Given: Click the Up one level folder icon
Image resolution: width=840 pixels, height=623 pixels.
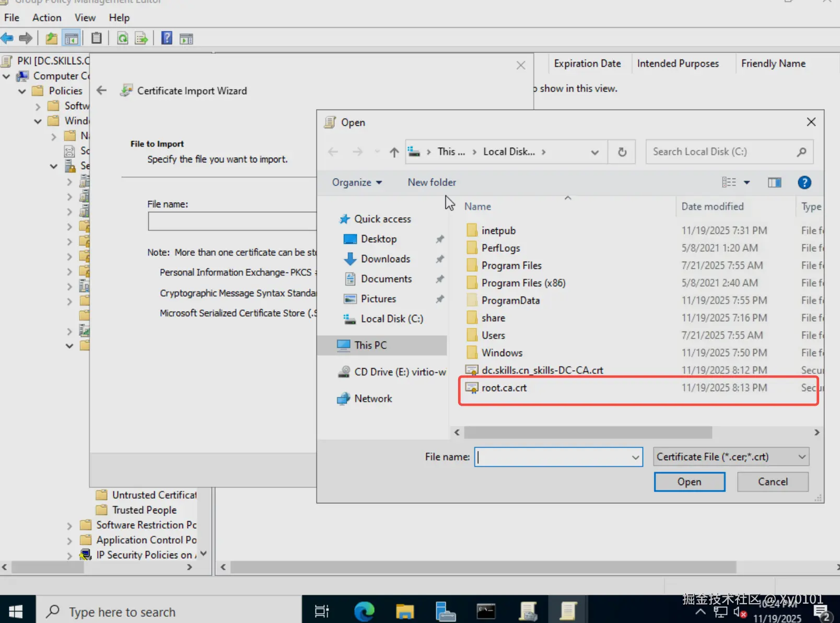Looking at the screenshot, I should click(51, 38).
